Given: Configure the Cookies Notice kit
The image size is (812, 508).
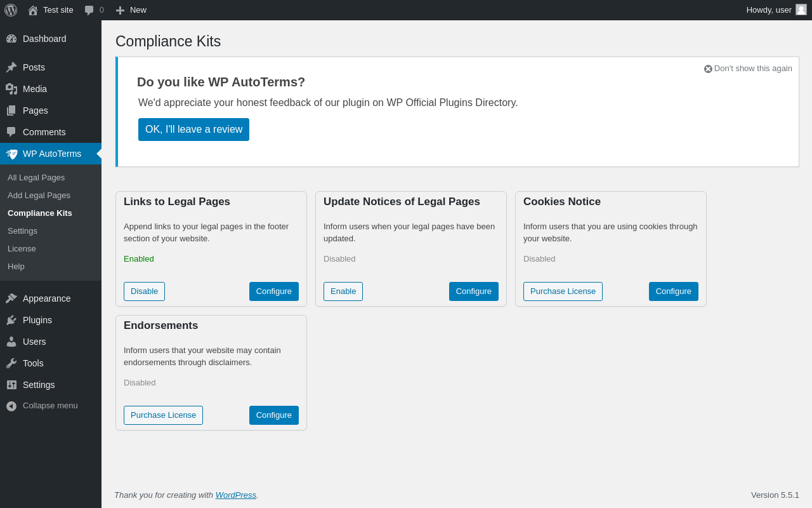Looking at the screenshot, I should [673, 291].
